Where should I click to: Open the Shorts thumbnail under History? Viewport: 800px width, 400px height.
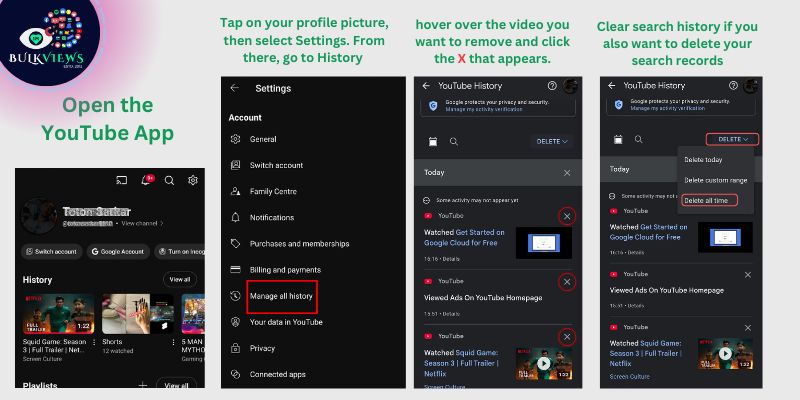point(138,314)
